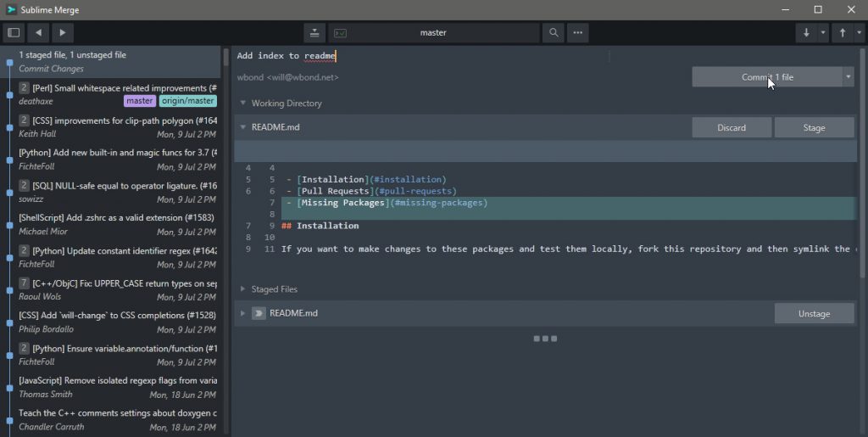This screenshot has height=437, width=868.
Task: Click the stash icon beside branch name
Action: click(314, 33)
